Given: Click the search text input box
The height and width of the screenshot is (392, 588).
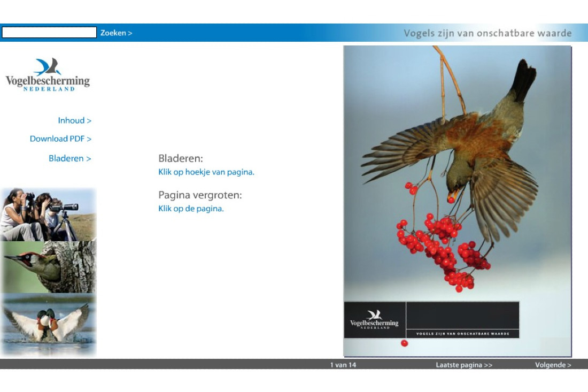Looking at the screenshot, I should pyautogui.click(x=49, y=32).
